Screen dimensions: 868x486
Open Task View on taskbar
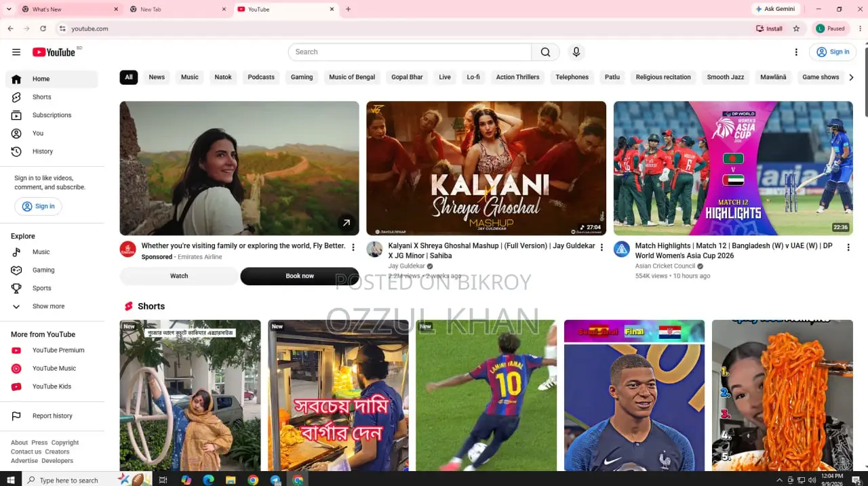163,480
